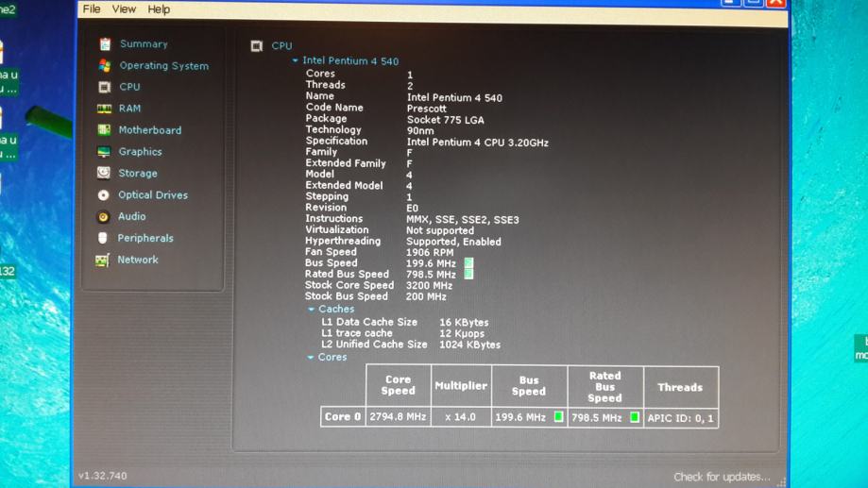868x488 pixels.
Task: Select the Graphics sidebar label
Action: [x=140, y=152]
